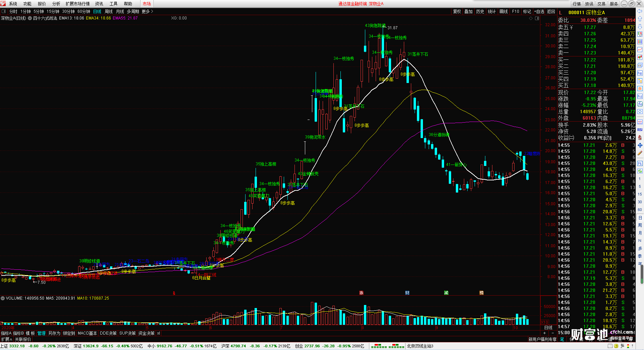Click the 叠加 overlay button

pyautogui.click(x=469, y=11)
